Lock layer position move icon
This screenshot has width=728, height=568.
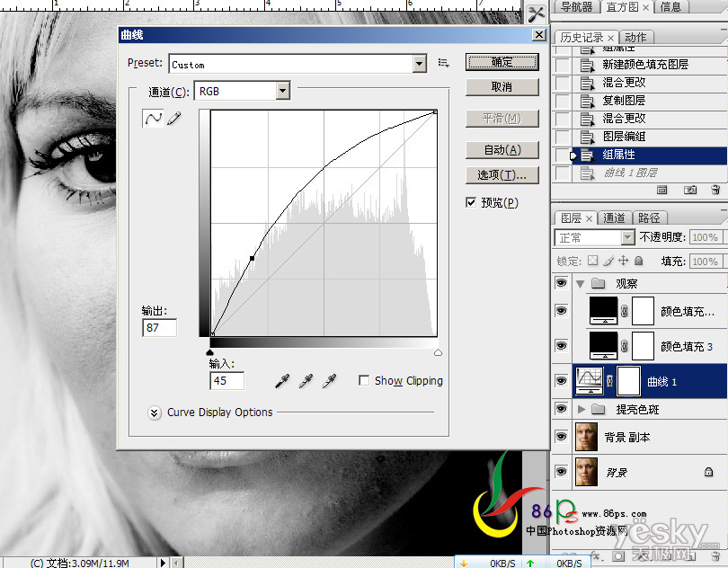(x=623, y=261)
